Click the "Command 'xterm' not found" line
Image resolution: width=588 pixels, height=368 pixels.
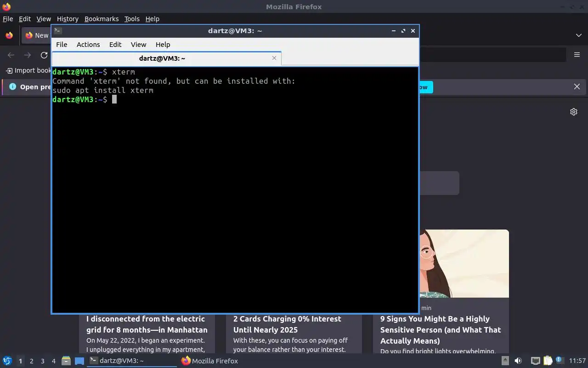174,81
